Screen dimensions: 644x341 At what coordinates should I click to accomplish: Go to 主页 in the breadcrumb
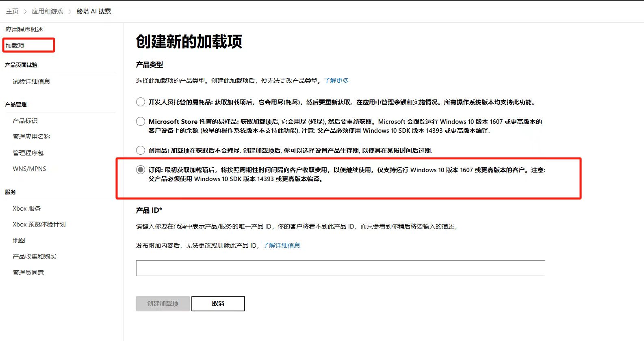12,11
